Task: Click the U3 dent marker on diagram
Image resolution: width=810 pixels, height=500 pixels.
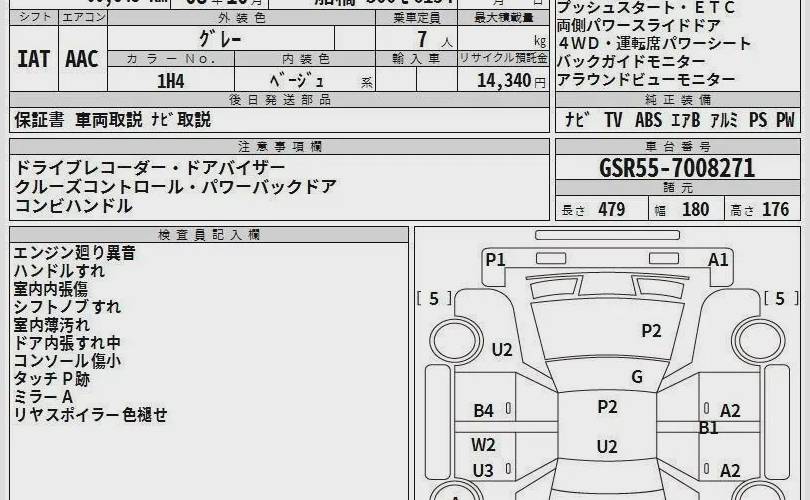Action: (x=484, y=470)
